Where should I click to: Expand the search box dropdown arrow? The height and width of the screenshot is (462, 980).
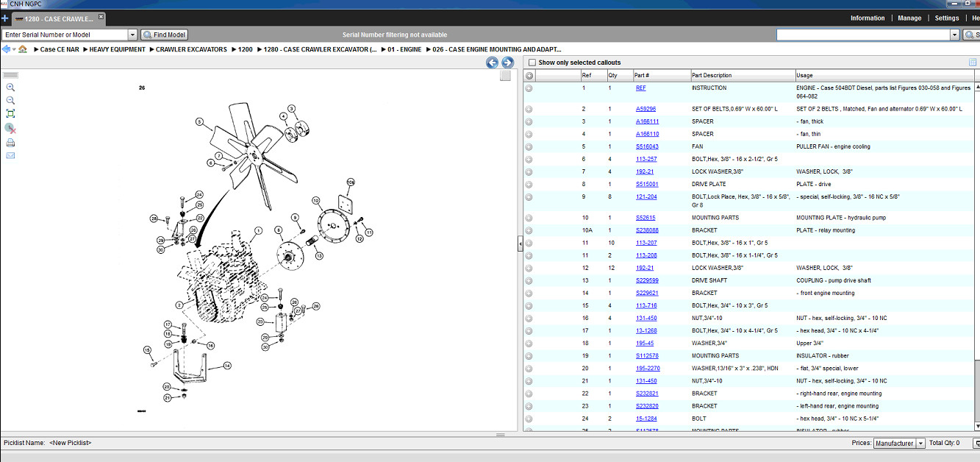click(x=955, y=35)
